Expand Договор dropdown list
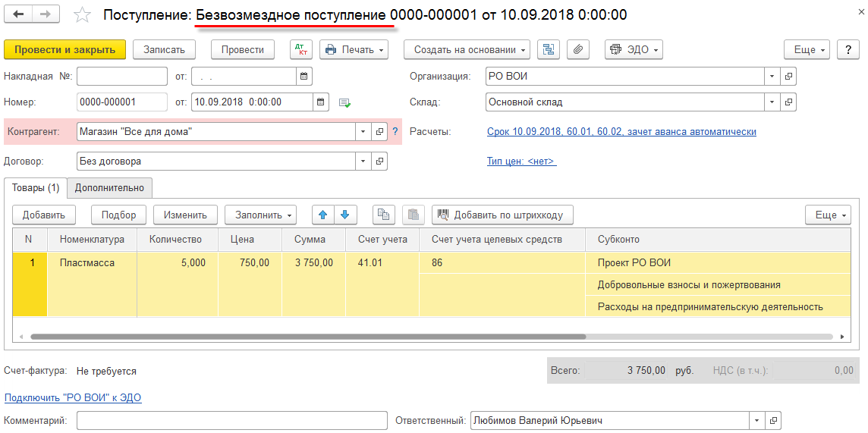Screen dimensions: 868x433 (x=363, y=162)
